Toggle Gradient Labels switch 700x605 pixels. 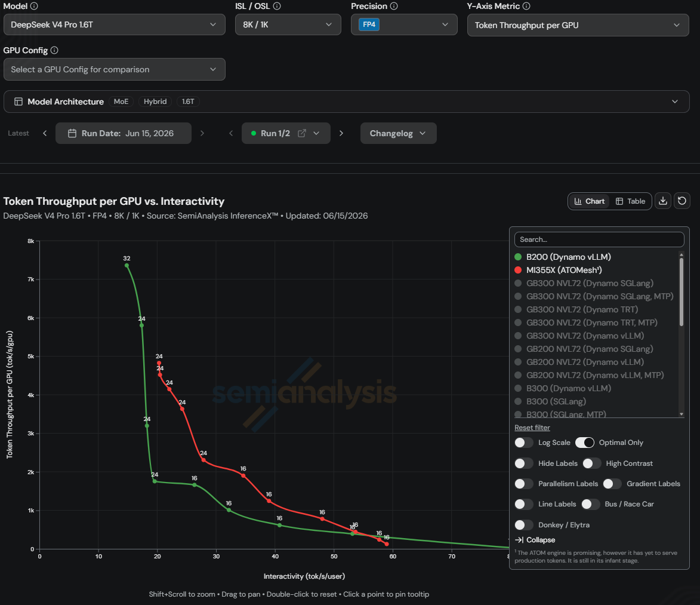(x=612, y=484)
